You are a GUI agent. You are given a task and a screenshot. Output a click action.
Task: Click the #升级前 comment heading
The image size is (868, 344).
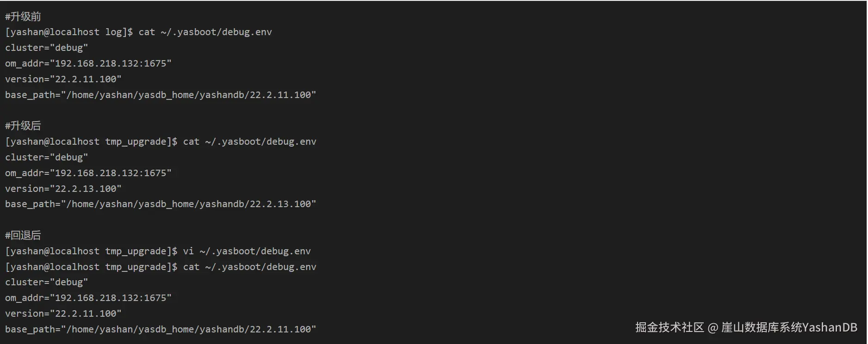[23, 17]
